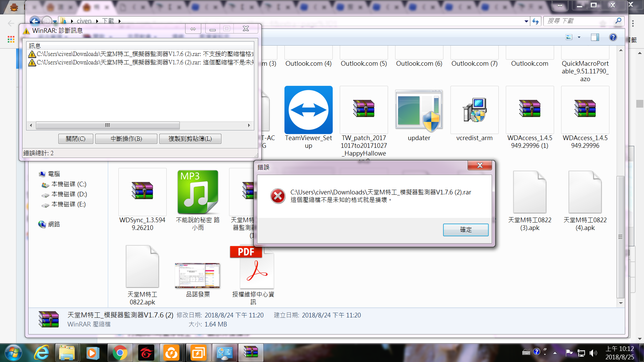The height and width of the screenshot is (362, 644).
Task: Open Windows Media Player taskbar icon
Action: tap(93, 353)
